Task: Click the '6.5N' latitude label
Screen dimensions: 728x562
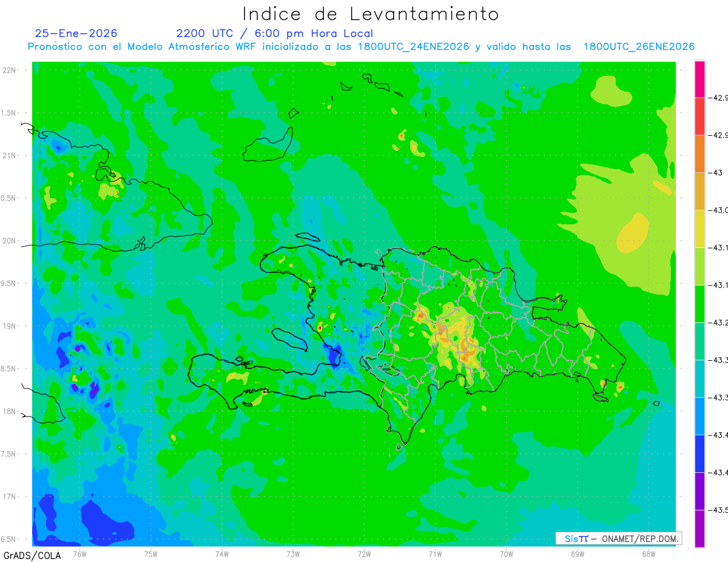Action: tap(8, 540)
